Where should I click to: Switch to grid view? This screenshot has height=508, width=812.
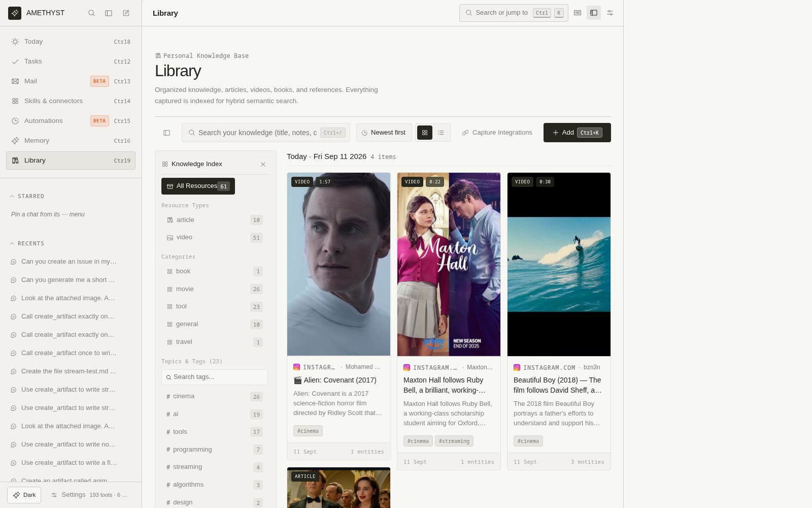click(425, 133)
